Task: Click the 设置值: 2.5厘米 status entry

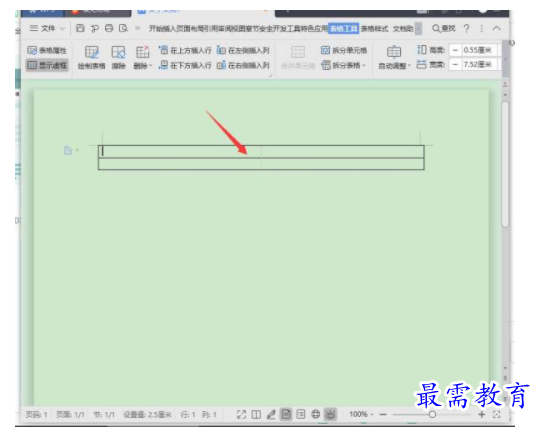Action: (147, 415)
